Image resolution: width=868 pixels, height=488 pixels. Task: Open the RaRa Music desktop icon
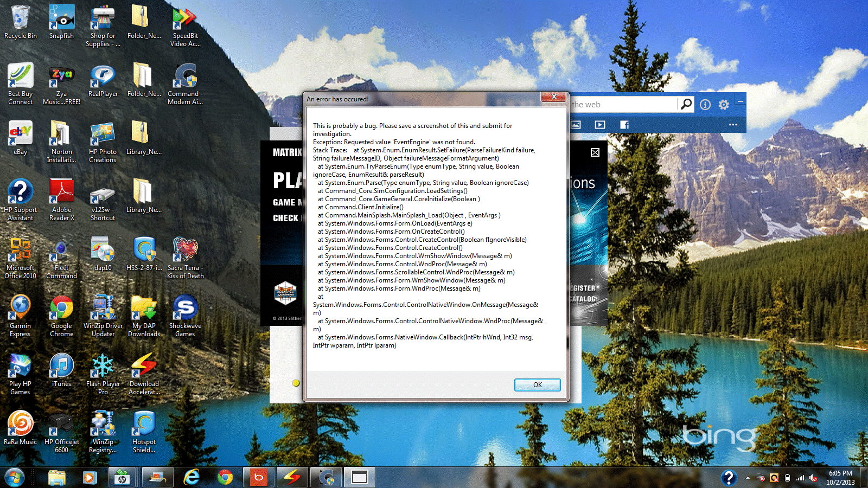coord(21,428)
